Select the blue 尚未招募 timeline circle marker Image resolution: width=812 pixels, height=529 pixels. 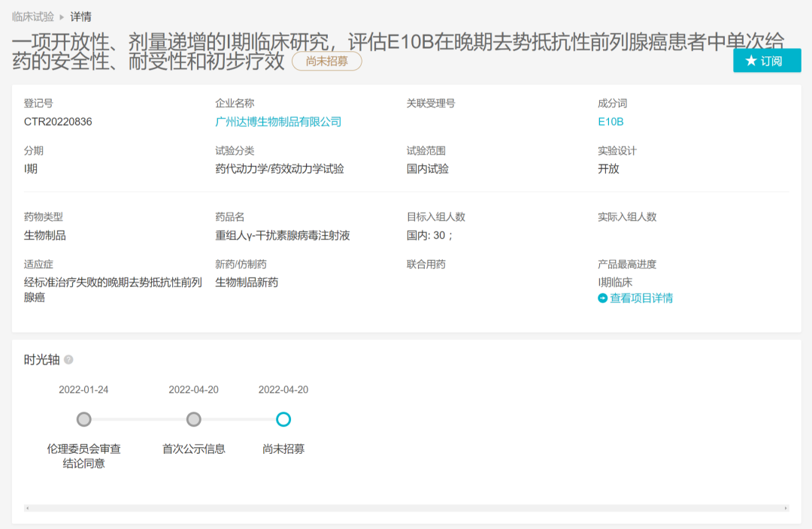(283, 419)
